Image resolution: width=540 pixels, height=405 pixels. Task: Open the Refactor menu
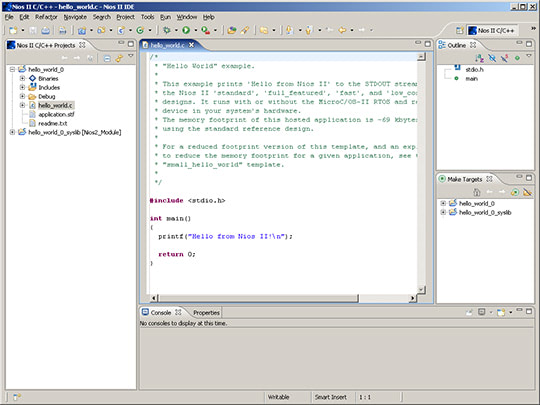click(46, 17)
